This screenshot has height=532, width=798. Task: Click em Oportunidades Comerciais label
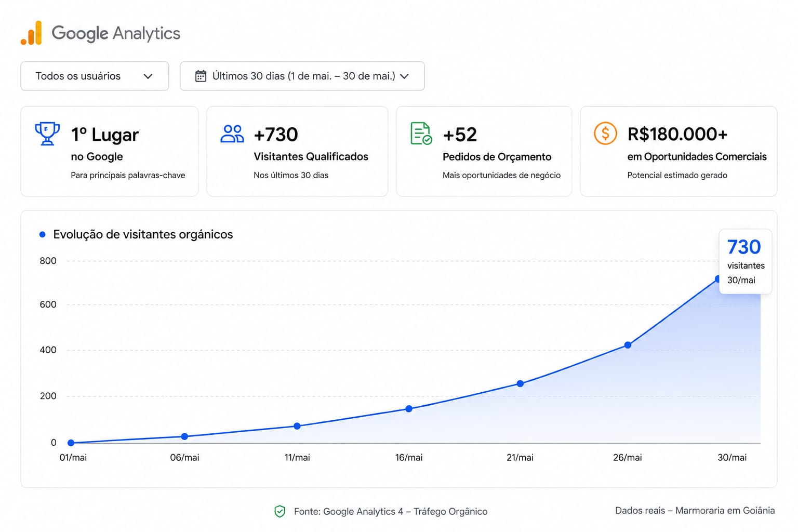click(697, 156)
